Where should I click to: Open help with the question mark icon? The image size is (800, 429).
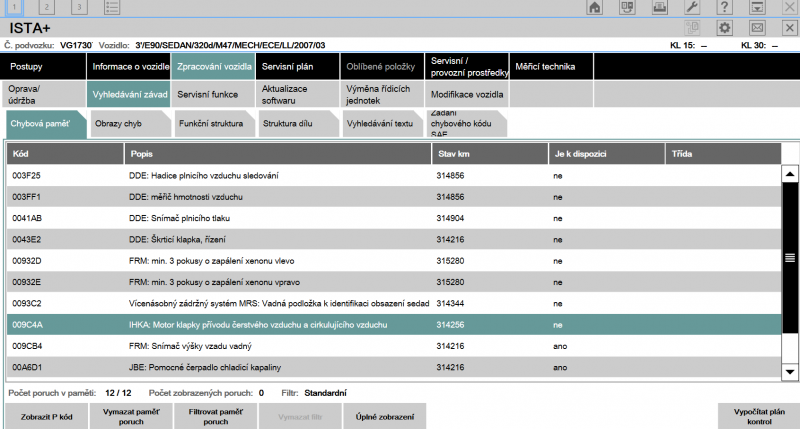point(724,7)
